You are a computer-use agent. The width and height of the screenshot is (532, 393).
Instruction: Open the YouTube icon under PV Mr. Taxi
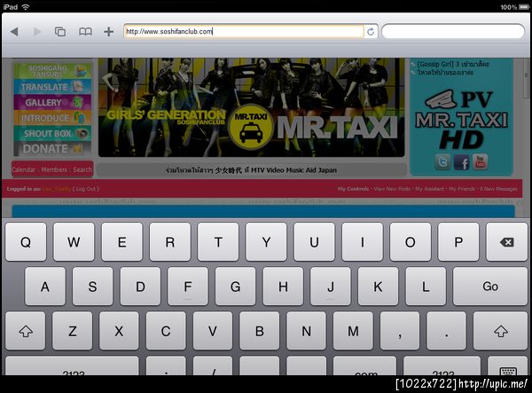tap(480, 161)
